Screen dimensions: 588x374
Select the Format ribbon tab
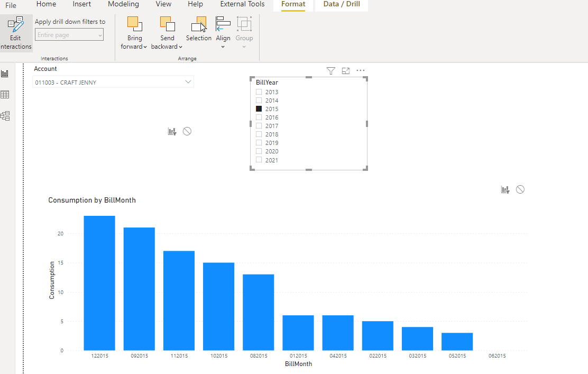(293, 5)
